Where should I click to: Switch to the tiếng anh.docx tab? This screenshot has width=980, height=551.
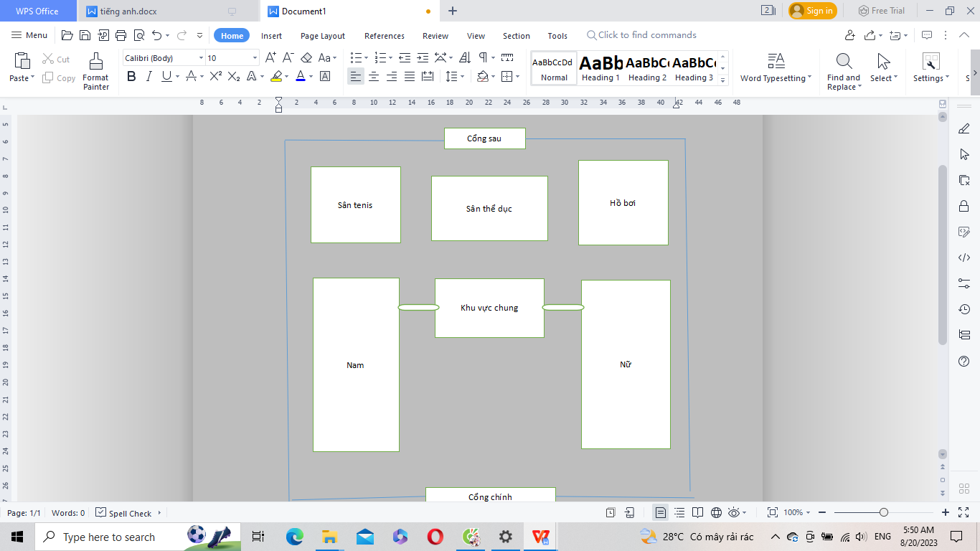[129, 11]
